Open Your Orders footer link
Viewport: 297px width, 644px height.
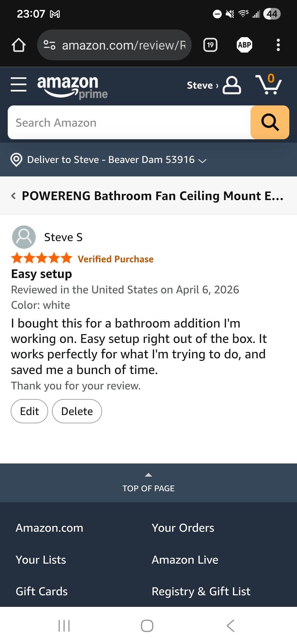tap(183, 528)
